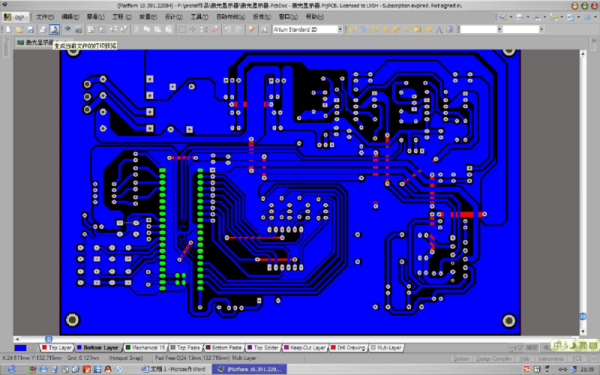
Task: Open the Design Compiler panel button
Action: (x=494, y=359)
